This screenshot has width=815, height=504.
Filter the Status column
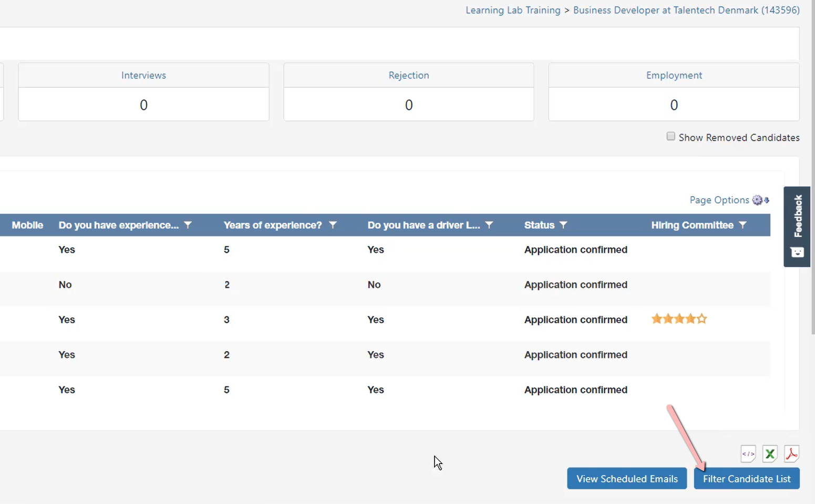click(563, 225)
